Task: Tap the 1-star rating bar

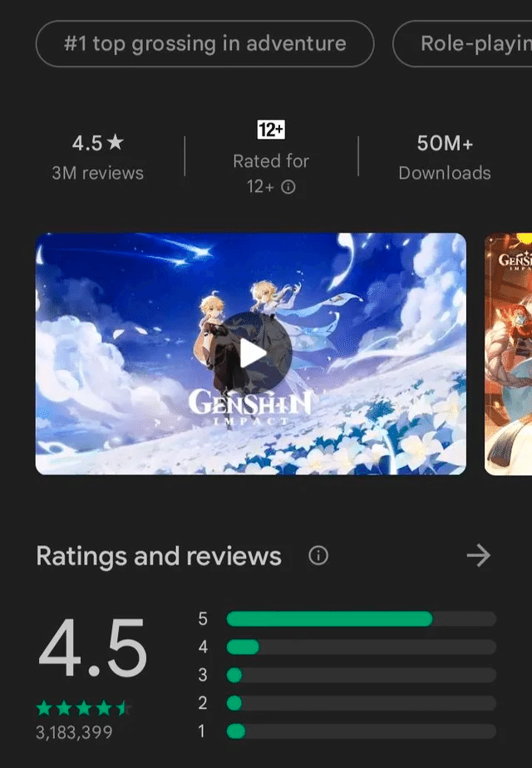Action: point(362,731)
